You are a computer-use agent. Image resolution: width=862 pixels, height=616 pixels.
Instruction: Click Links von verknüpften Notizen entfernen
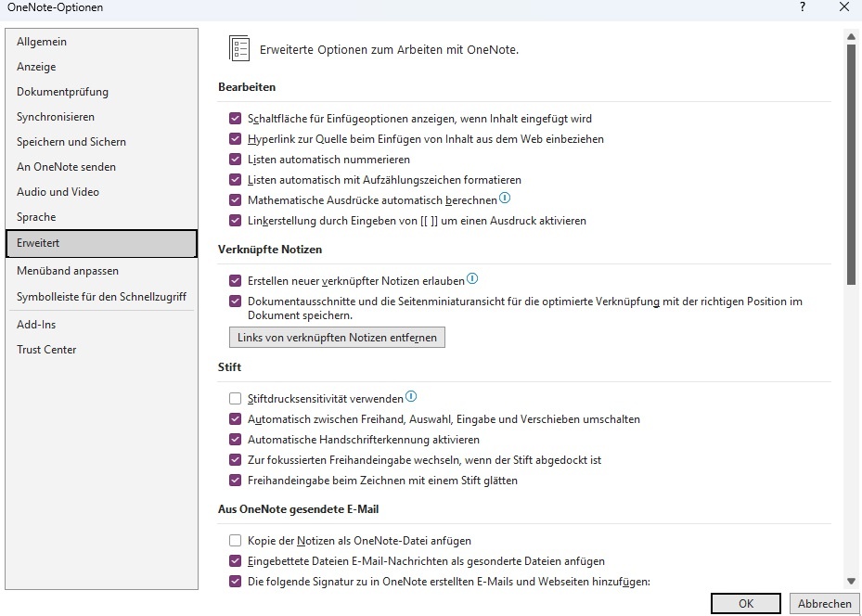tap(337, 338)
